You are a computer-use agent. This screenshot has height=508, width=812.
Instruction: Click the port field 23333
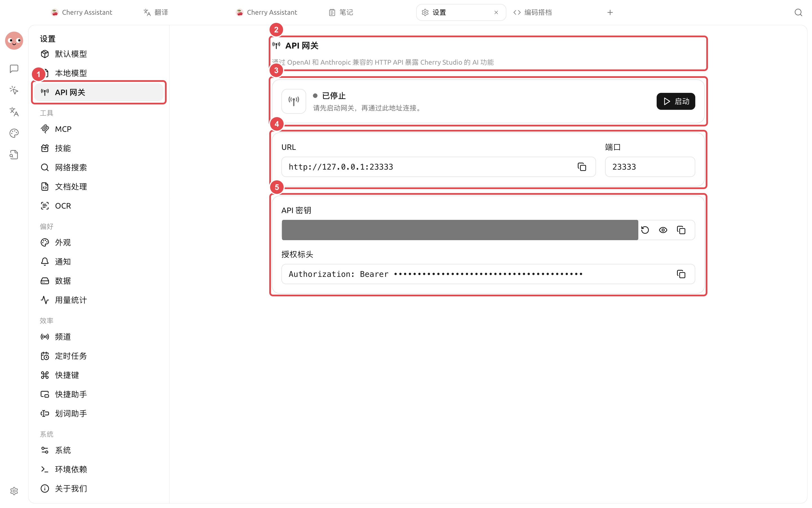coord(650,167)
